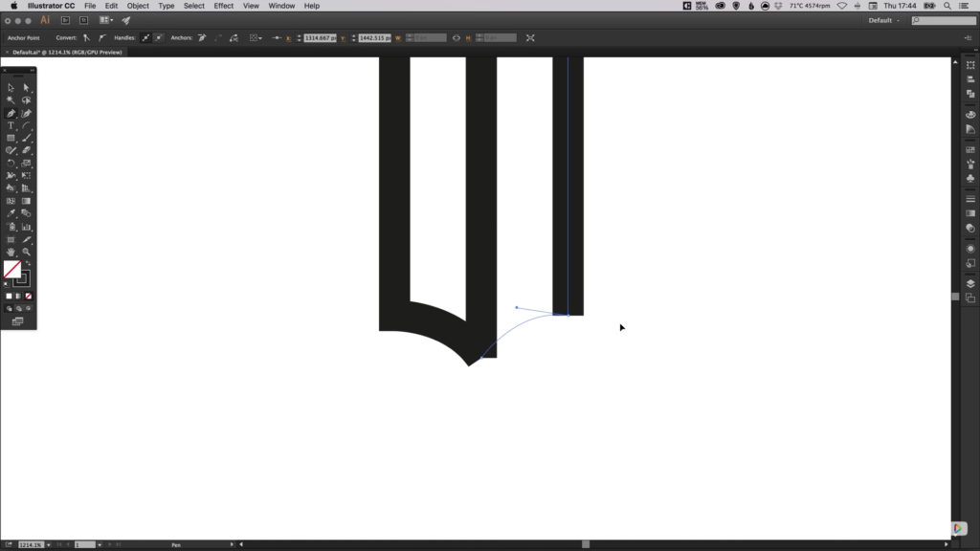Pick the Paintbrush tool

coord(26,138)
